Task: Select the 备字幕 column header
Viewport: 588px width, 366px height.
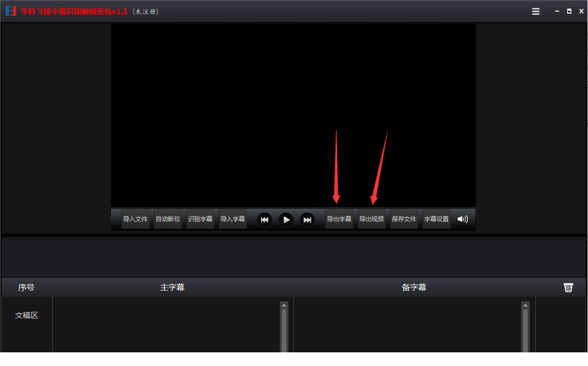Action: tap(414, 287)
